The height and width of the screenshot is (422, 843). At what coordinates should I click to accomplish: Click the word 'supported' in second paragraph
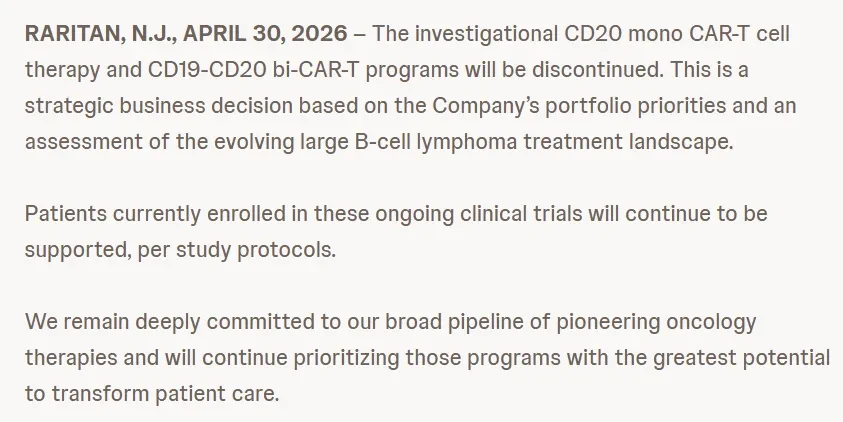pyautogui.click(x=78, y=250)
